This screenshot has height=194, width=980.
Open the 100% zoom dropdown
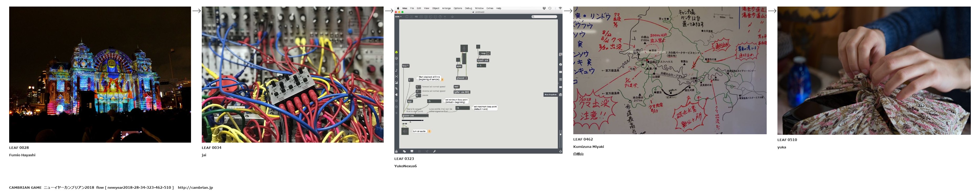coord(398,17)
